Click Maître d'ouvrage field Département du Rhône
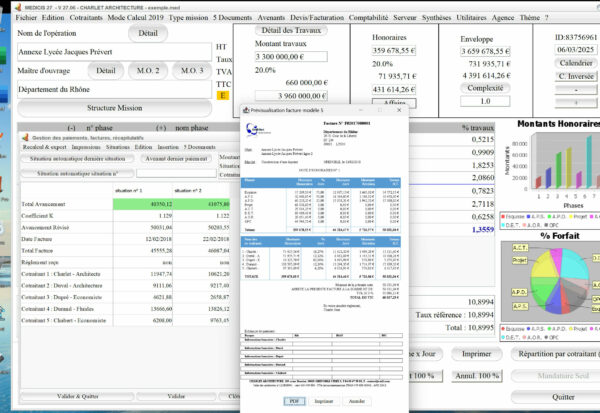The width and height of the screenshot is (600, 413). [114, 90]
